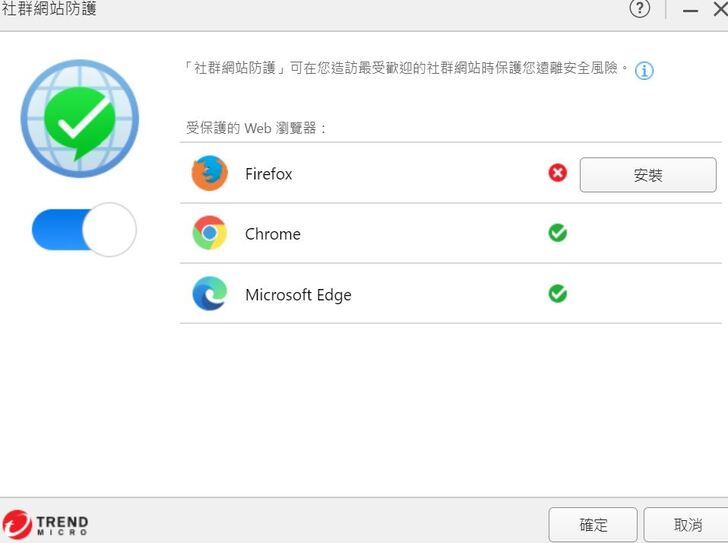This screenshot has height=543, width=728.
Task: Click the globe with green checkmark emblem
Action: (x=80, y=118)
